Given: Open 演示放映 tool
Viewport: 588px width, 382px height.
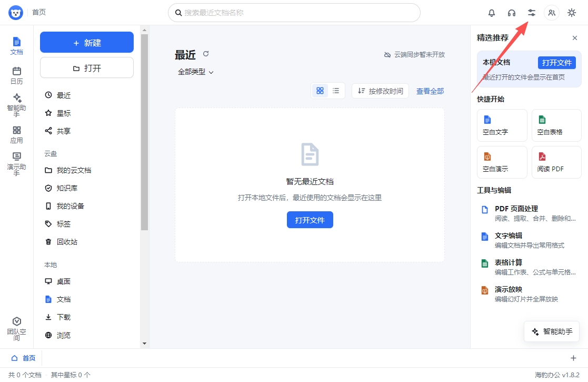Looking at the screenshot, I should coord(529,294).
